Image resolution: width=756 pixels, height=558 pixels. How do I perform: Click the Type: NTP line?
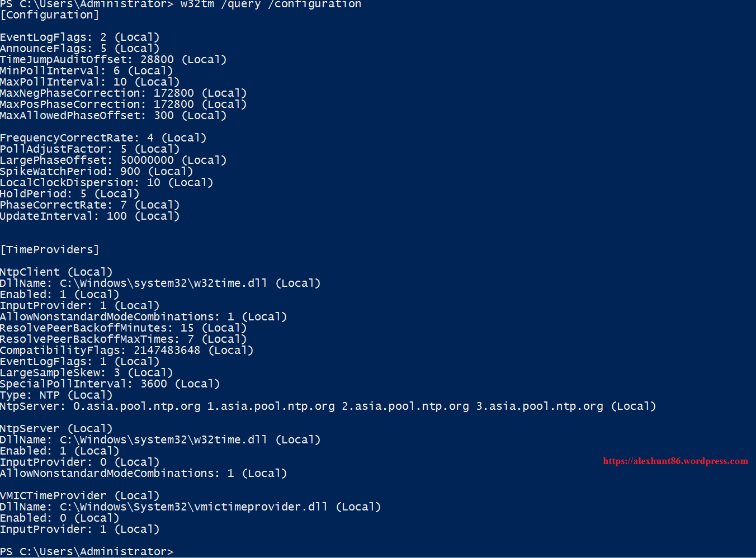click(x=56, y=395)
